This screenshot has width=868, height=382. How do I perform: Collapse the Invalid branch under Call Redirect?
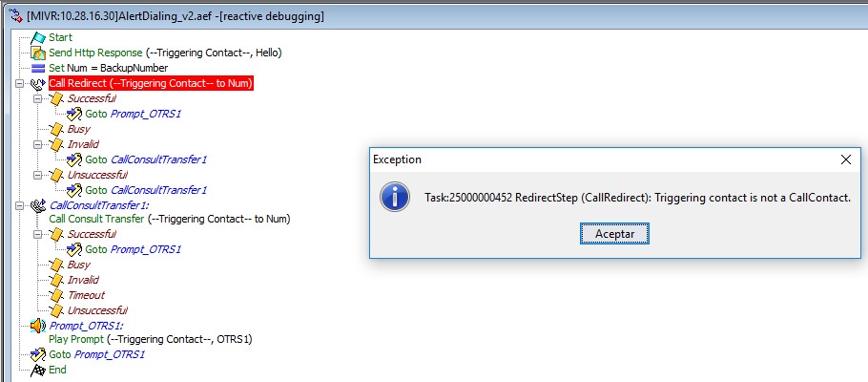pyautogui.click(x=38, y=144)
